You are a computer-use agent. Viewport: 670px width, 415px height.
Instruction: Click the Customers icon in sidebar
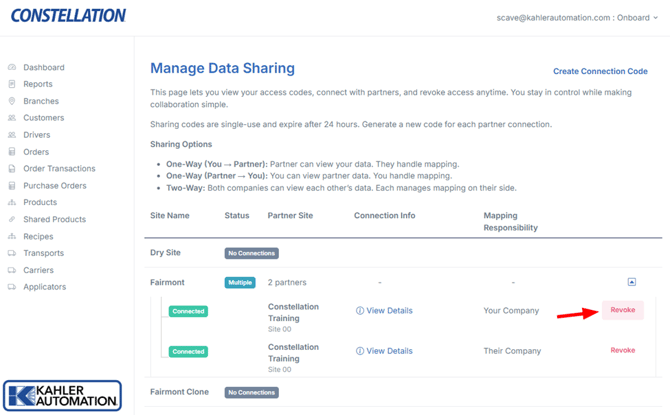pyautogui.click(x=12, y=118)
